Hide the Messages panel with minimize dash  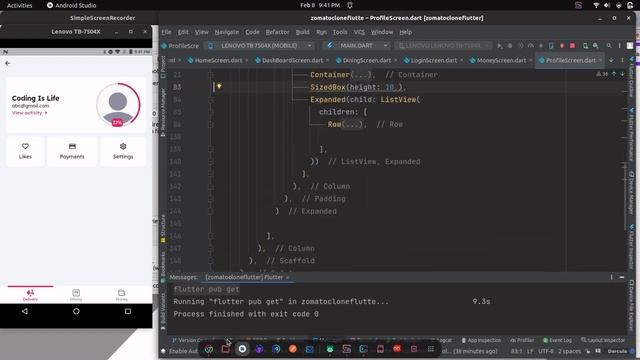click(x=622, y=277)
